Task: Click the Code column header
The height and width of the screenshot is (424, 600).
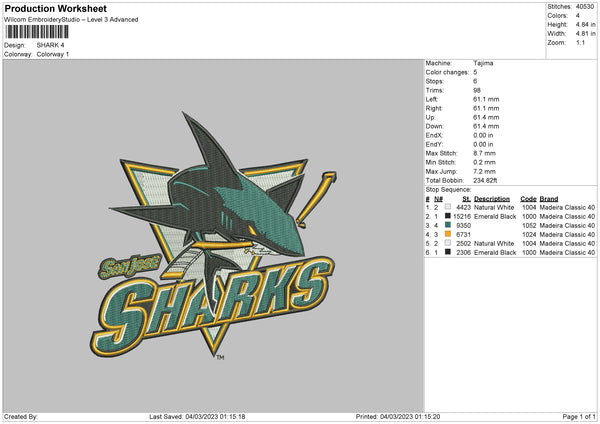Action: [529, 198]
